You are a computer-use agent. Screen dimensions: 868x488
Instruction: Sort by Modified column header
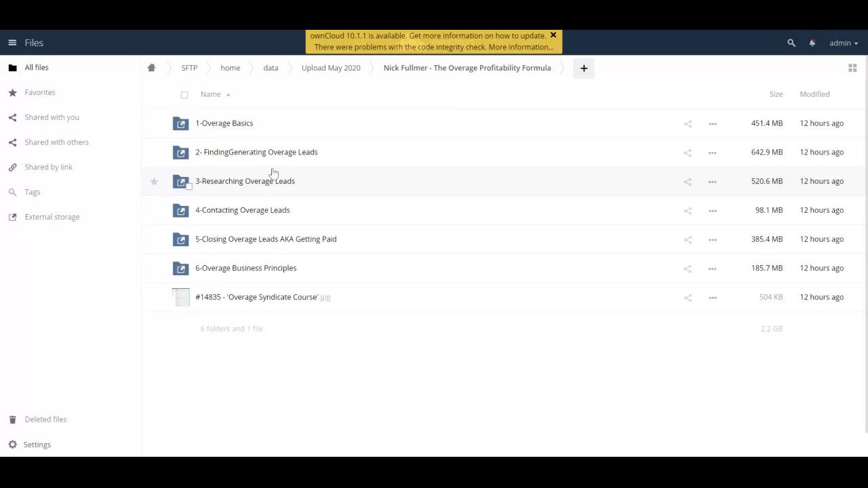(x=814, y=94)
